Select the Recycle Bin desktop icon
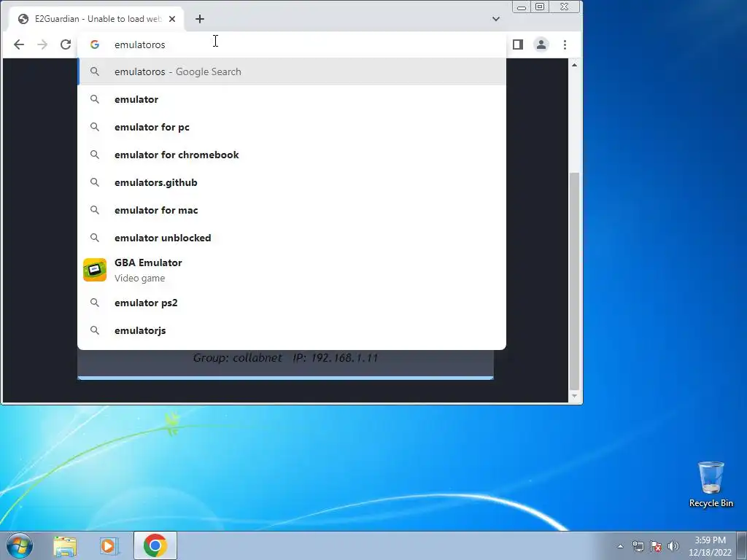The height and width of the screenshot is (560, 747). pos(711,484)
